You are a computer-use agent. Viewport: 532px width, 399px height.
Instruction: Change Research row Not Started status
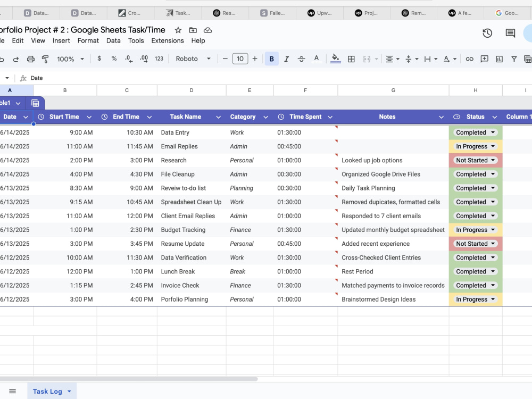pos(476,160)
